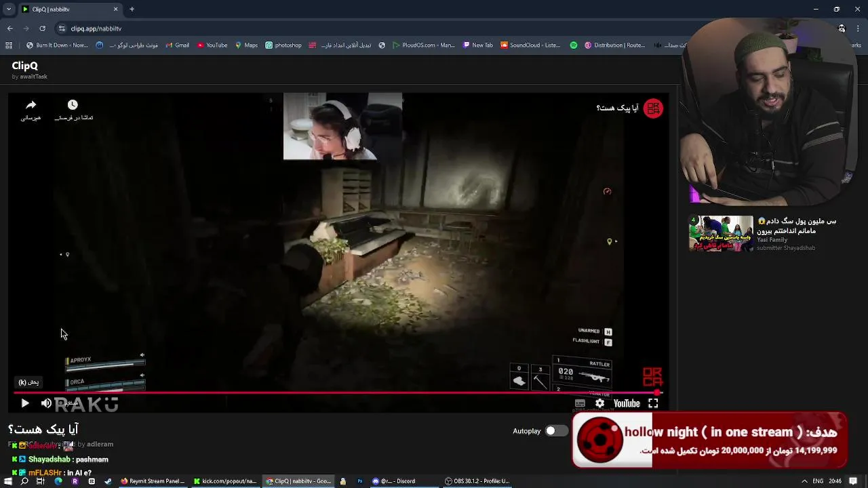Click the red channel avatar in the video
This screenshot has width=868, height=488.
[653, 108]
